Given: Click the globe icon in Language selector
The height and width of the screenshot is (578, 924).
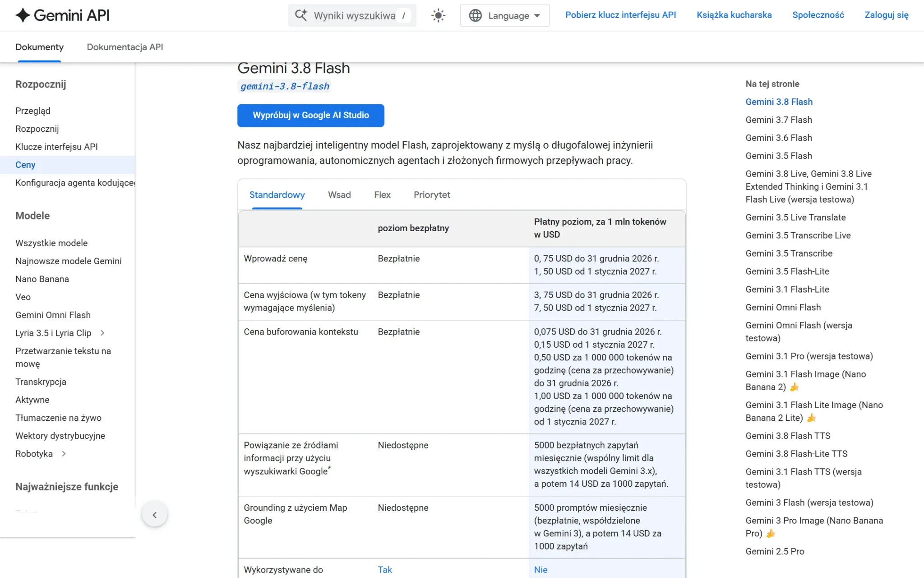Looking at the screenshot, I should click(475, 15).
